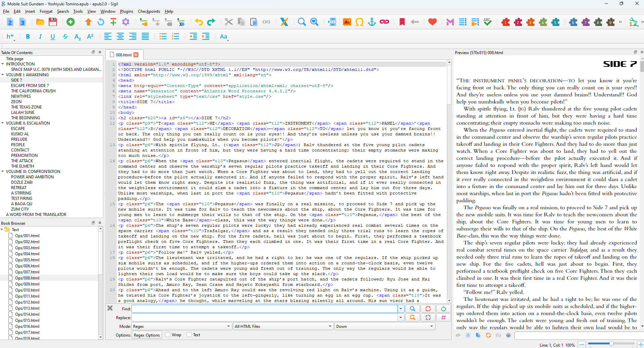This screenshot has height=348, width=644.
Task: Click the Find next magnifier button
Action: (412, 309)
